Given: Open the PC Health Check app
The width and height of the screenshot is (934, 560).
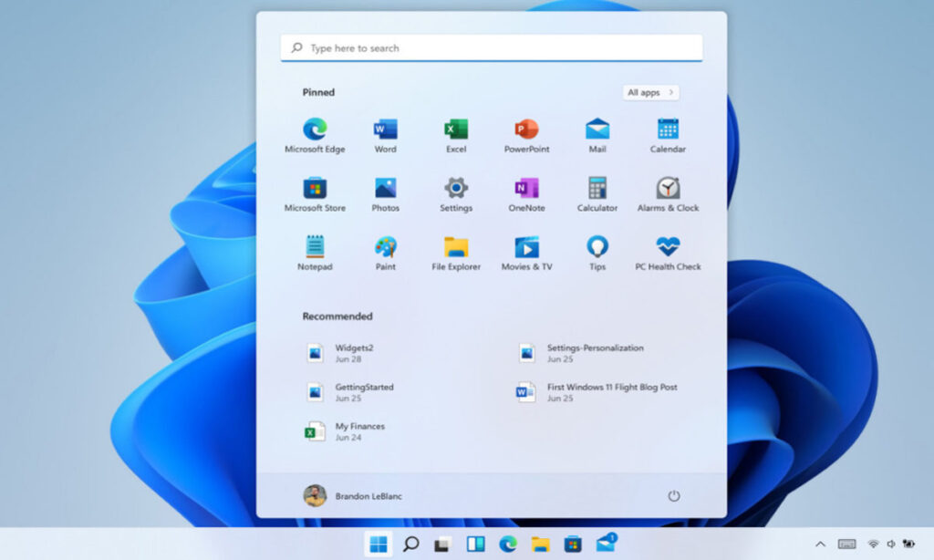Looking at the screenshot, I should [668, 247].
